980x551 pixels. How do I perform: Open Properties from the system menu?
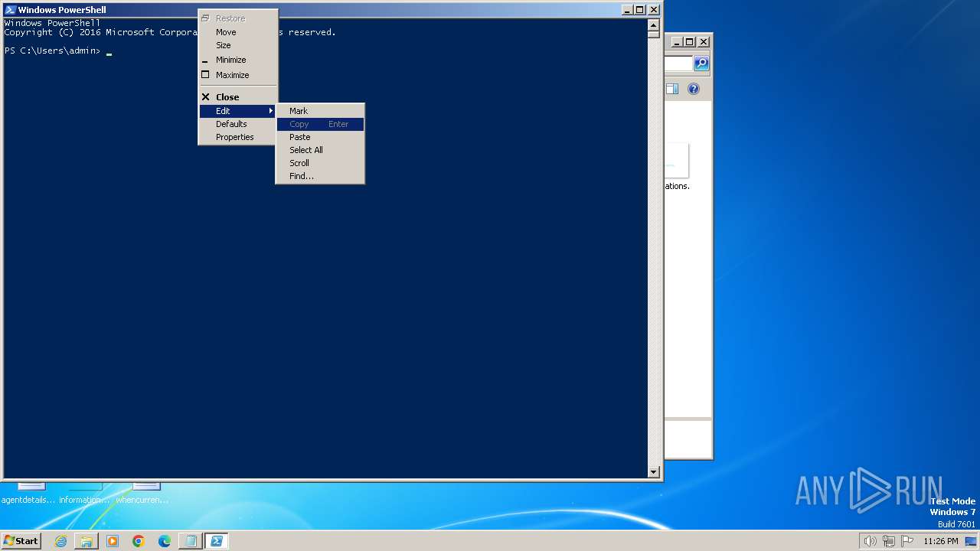[237, 137]
